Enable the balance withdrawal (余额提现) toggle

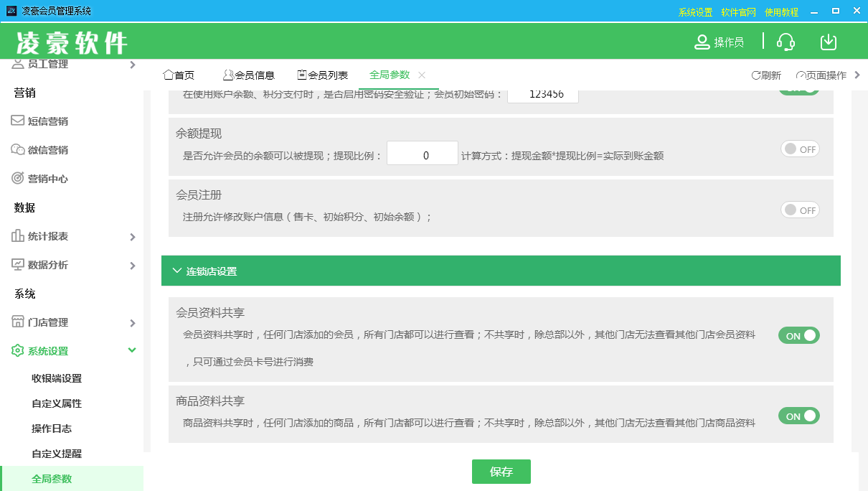coord(800,149)
